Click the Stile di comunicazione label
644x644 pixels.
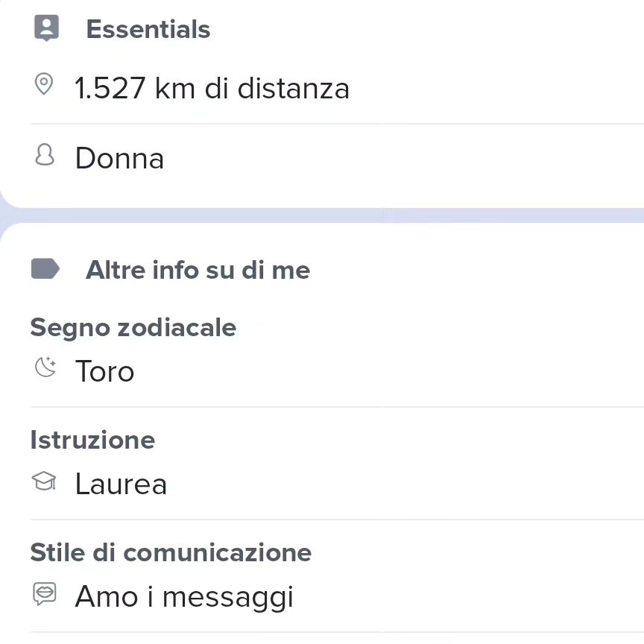(x=171, y=552)
